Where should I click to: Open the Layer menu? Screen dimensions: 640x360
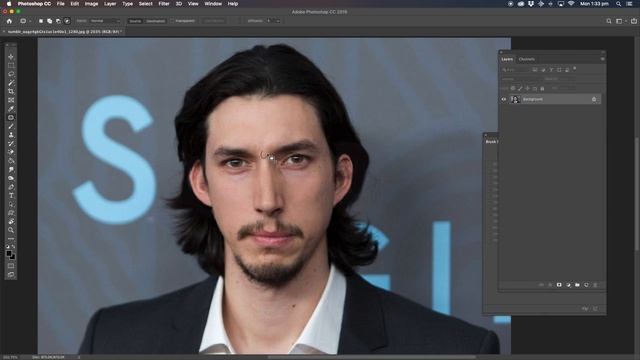[x=110, y=4]
